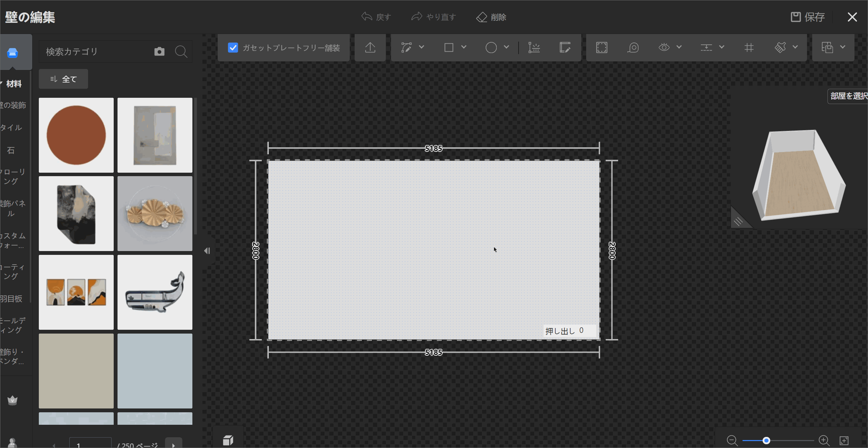
Task: Click the magnifier search icon
Action: (181, 52)
